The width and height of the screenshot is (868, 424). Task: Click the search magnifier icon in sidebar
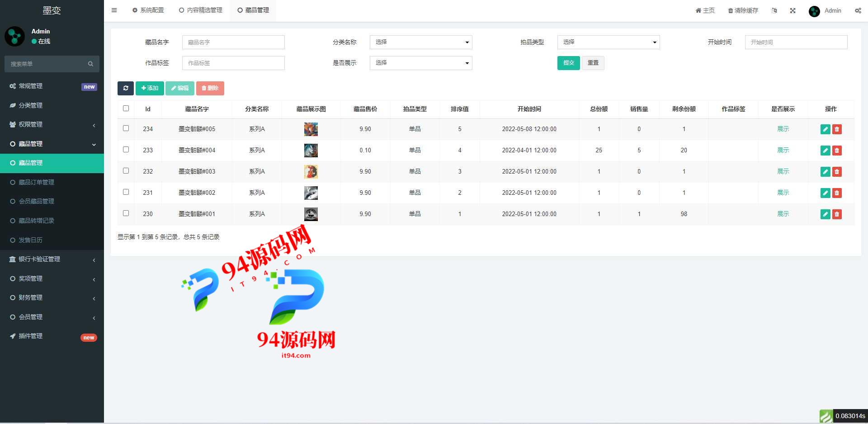tap(90, 64)
